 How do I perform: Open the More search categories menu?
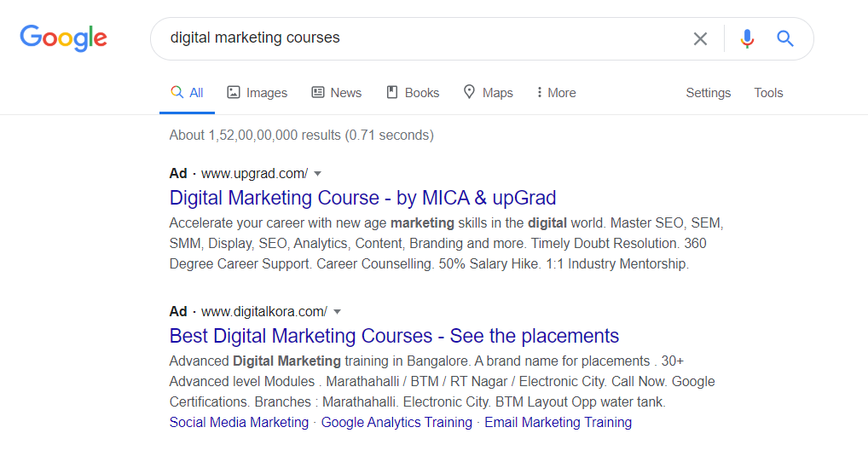(556, 92)
